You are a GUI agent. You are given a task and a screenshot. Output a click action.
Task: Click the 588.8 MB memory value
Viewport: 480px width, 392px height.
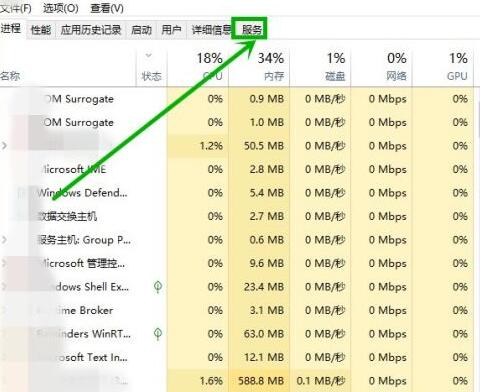tap(261, 381)
